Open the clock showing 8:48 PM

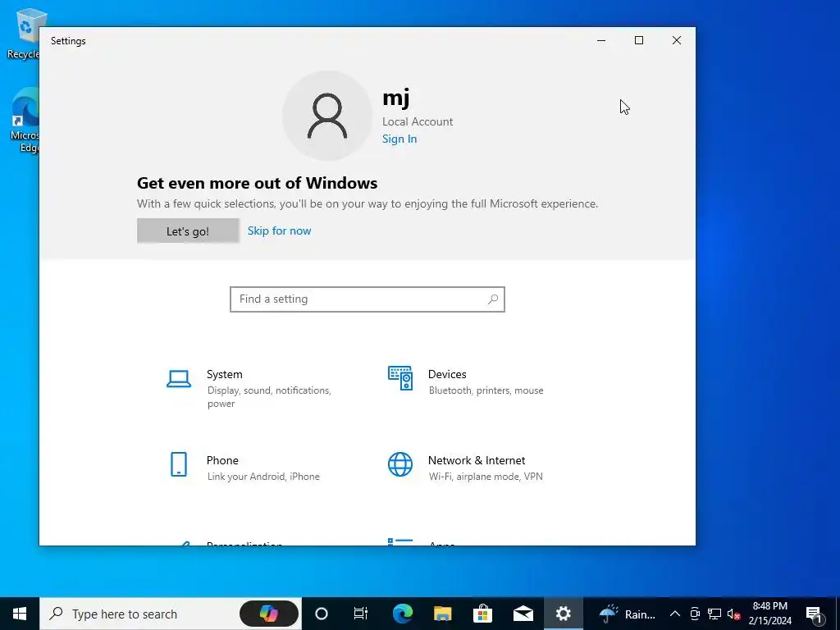tap(770, 614)
